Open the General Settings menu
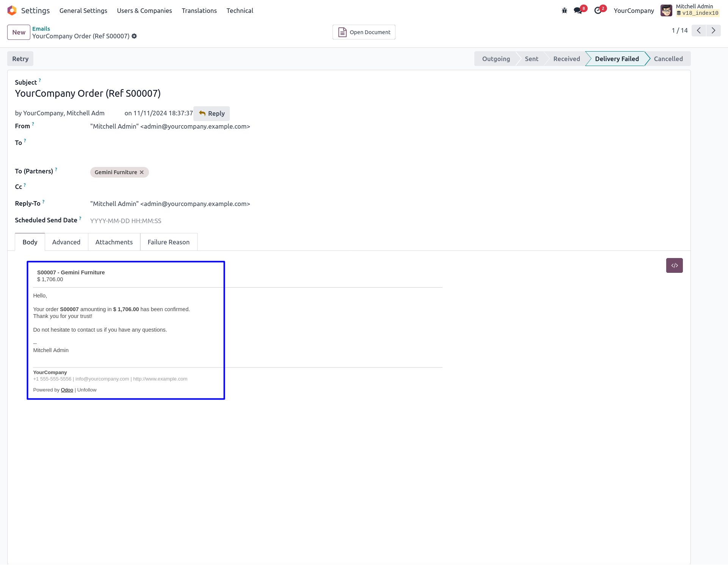This screenshot has height=565, width=728. click(83, 11)
